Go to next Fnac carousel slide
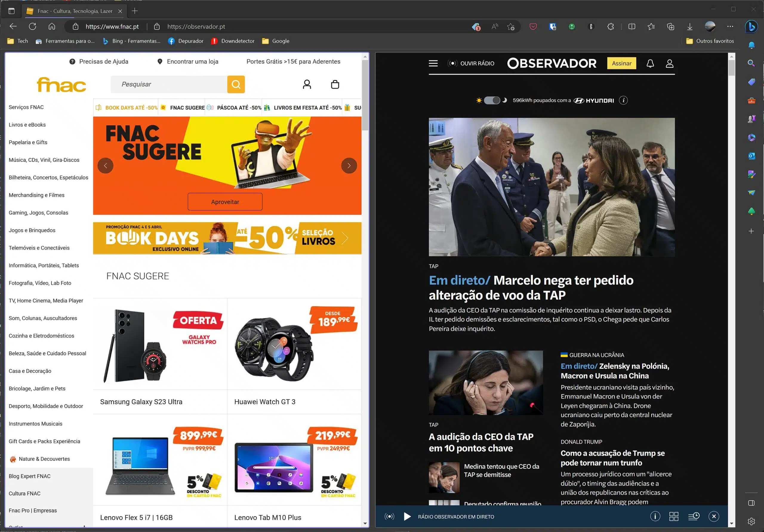The height and width of the screenshot is (532, 764). point(349,165)
